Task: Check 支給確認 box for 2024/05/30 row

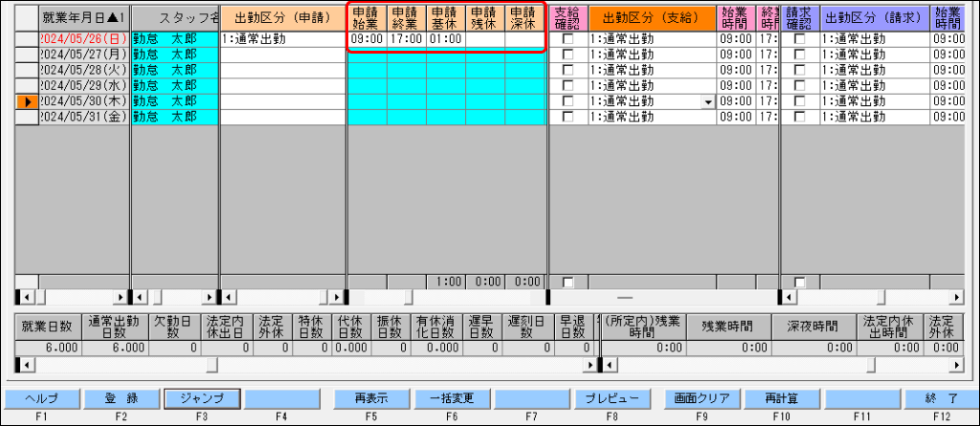Action: point(568,101)
